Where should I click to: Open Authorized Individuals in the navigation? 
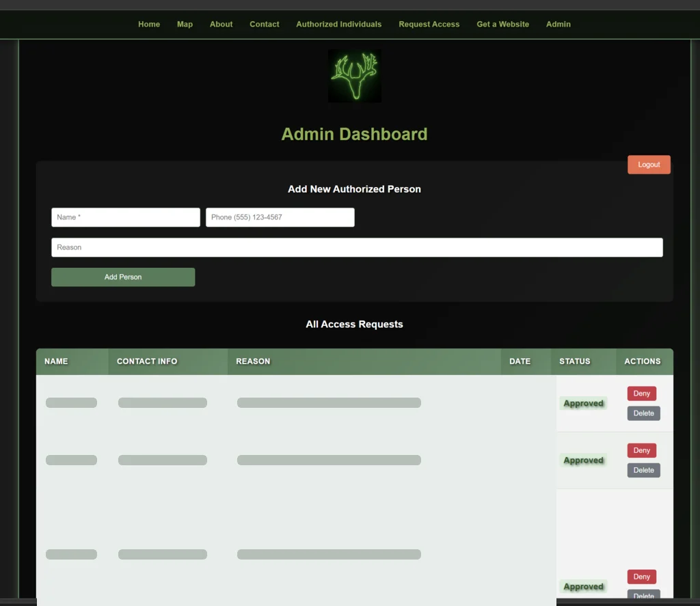(339, 24)
